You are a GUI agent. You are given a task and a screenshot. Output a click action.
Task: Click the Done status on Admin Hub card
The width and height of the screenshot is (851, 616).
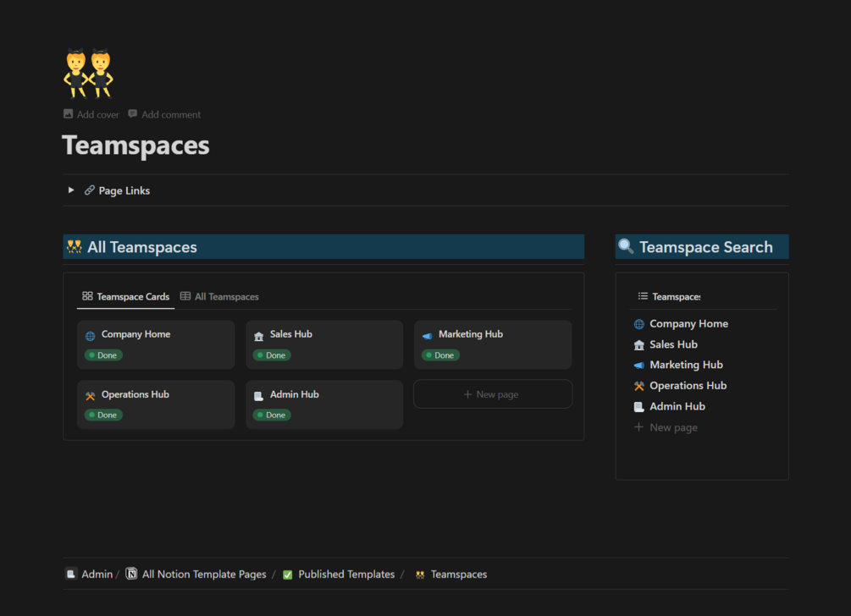(272, 415)
